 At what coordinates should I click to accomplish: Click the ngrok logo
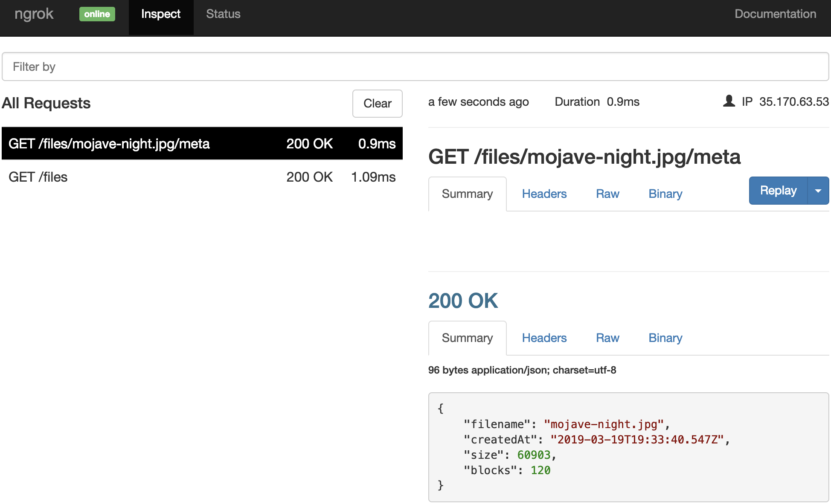[34, 14]
